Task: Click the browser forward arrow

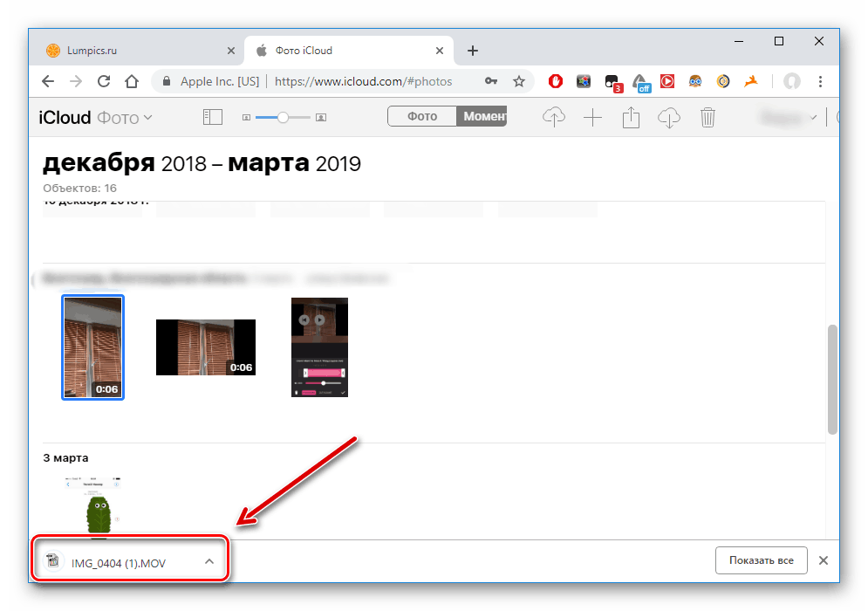Action: coord(76,81)
